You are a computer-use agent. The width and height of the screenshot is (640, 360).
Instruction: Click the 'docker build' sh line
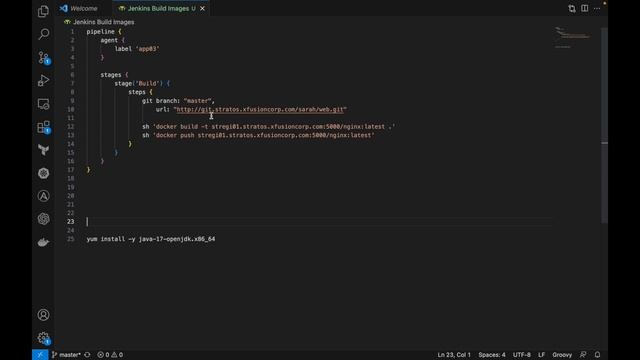coord(268,127)
